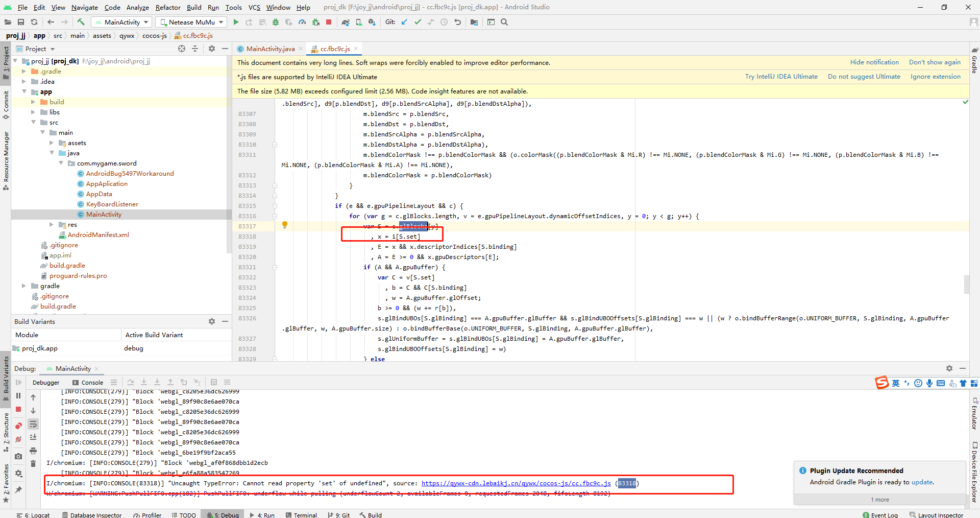The width and height of the screenshot is (980, 518).
Task: Expand the assets folder in tree
Action: click(x=51, y=143)
